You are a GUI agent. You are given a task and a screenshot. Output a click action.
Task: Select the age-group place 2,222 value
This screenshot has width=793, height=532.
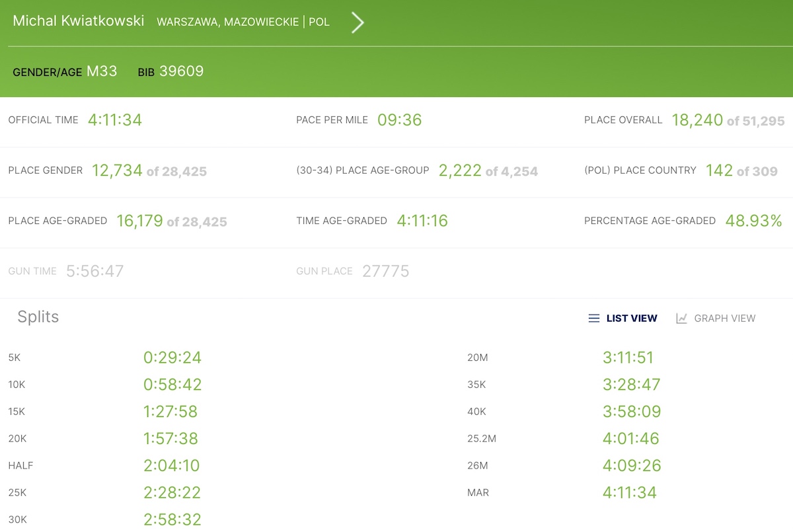click(459, 171)
